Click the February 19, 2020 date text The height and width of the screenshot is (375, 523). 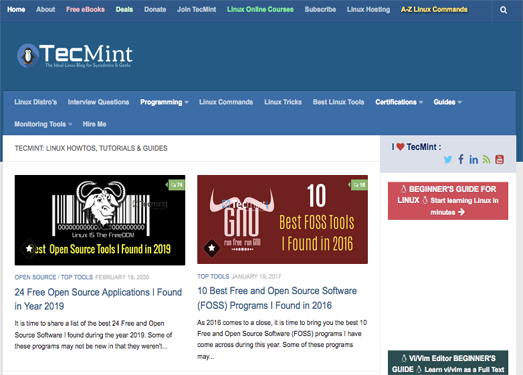point(122,277)
